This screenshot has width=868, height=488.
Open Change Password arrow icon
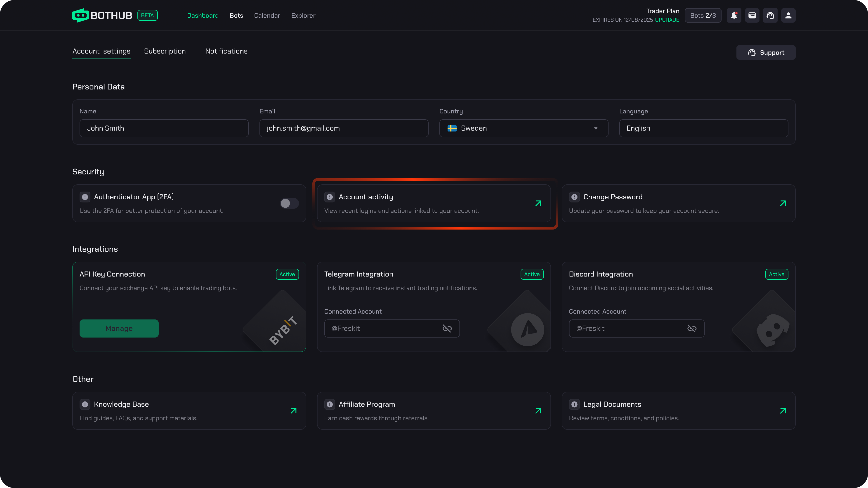(783, 203)
